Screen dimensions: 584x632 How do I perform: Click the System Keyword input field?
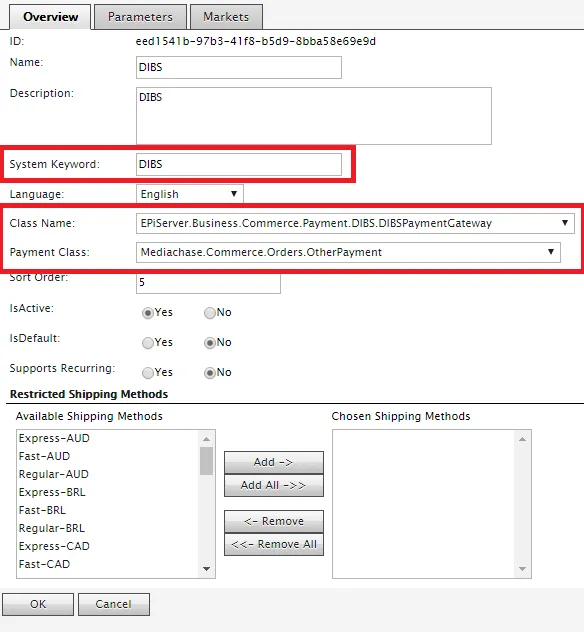click(x=239, y=164)
